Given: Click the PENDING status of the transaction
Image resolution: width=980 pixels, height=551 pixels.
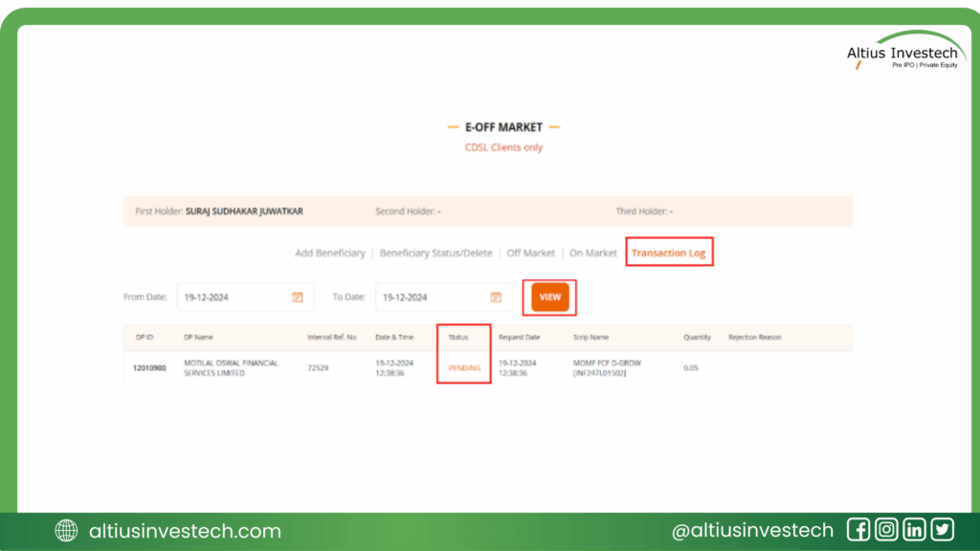Looking at the screenshot, I should point(464,367).
